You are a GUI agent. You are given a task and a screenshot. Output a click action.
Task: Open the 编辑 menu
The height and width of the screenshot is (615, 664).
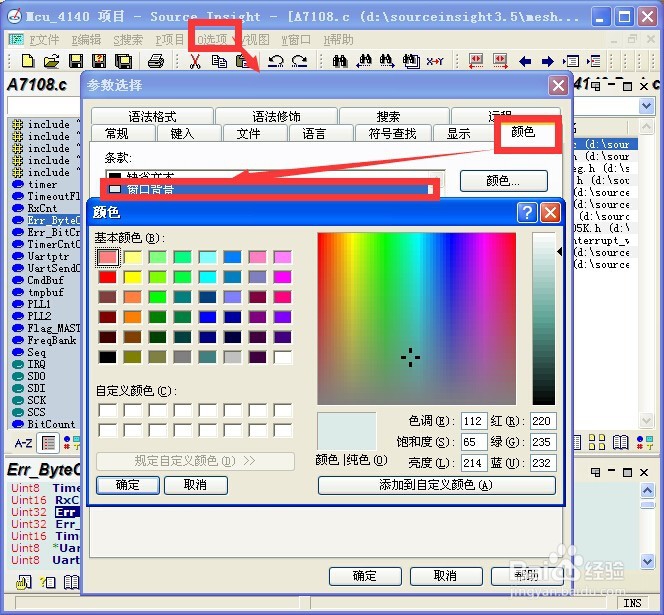(86, 40)
